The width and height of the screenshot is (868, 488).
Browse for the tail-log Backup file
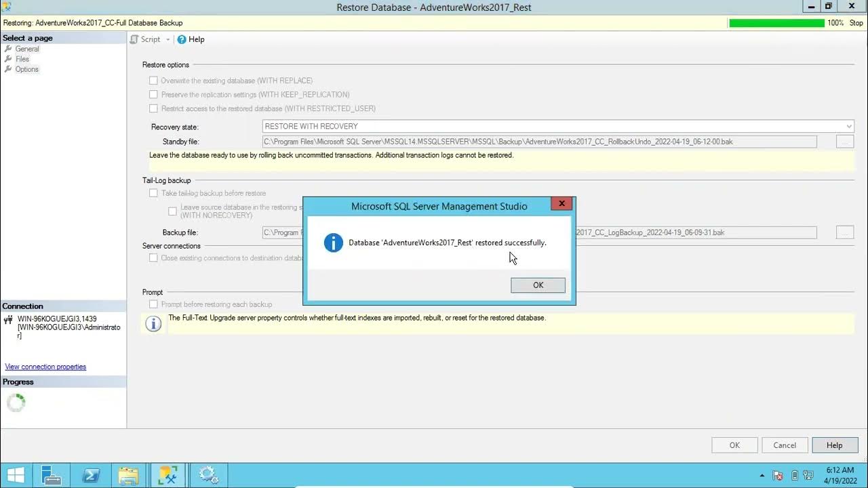pyautogui.click(x=845, y=232)
